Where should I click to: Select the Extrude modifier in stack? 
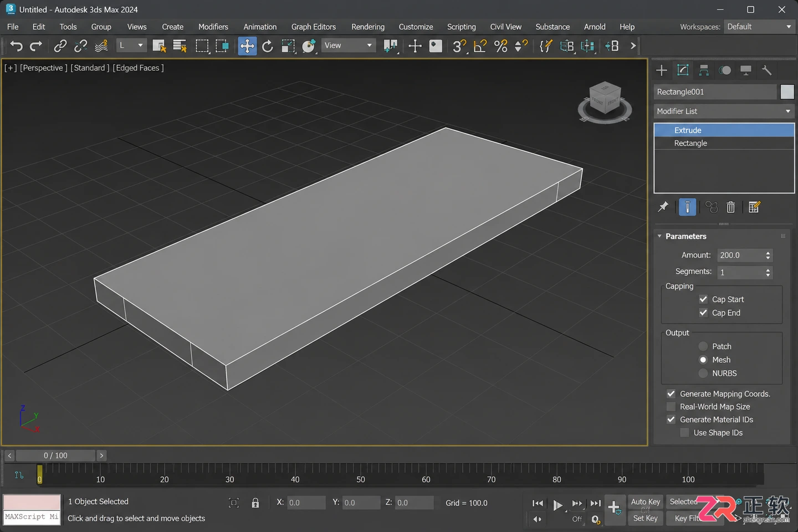click(x=724, y=130)
